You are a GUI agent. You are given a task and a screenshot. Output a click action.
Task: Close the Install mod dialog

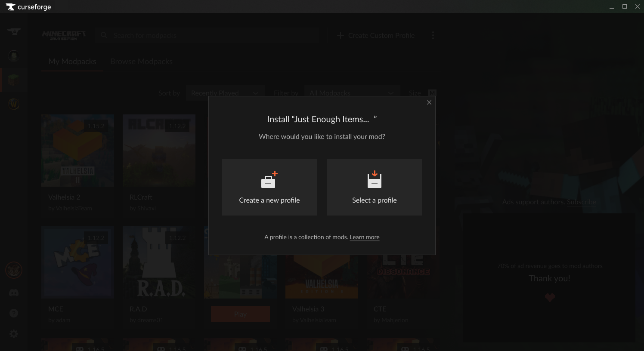pyautogui.click(x=429, y=102)
